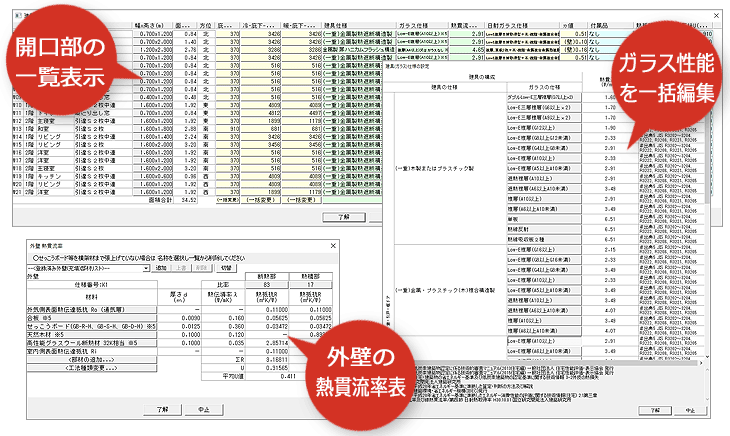
Task: Click ガラスの仕様 column header
Action: coord(544,87)
